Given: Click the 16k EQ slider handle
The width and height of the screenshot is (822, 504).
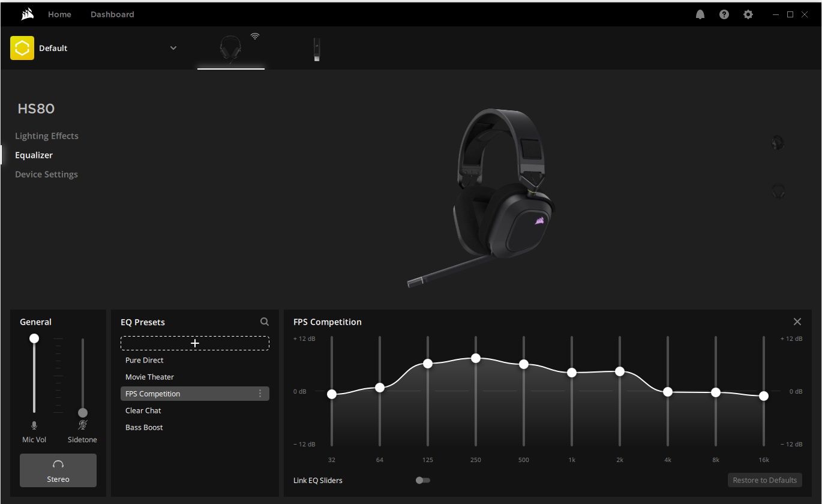Looking at the screenshot, I should pyautogui.click(x=764, y=396).
